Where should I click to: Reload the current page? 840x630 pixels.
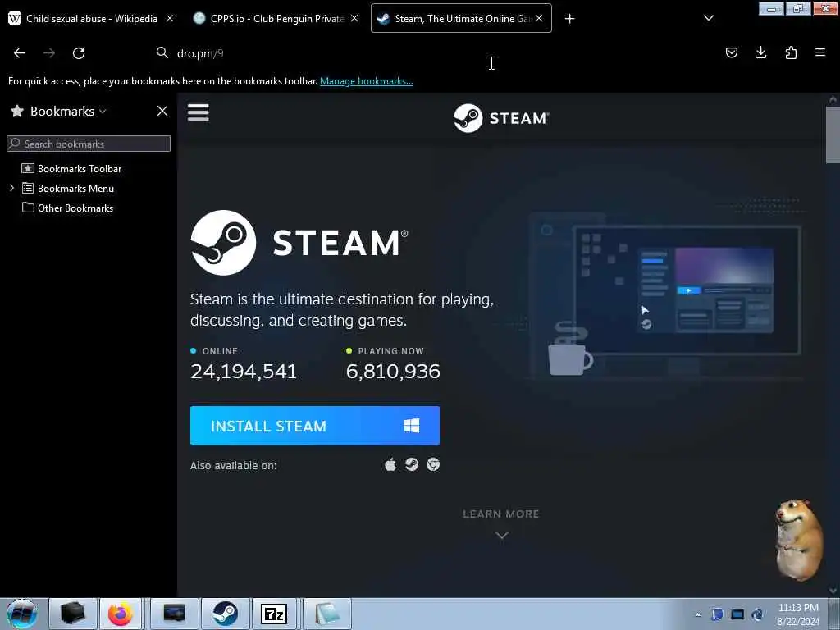pyautogui.click(x=79, y=53)
